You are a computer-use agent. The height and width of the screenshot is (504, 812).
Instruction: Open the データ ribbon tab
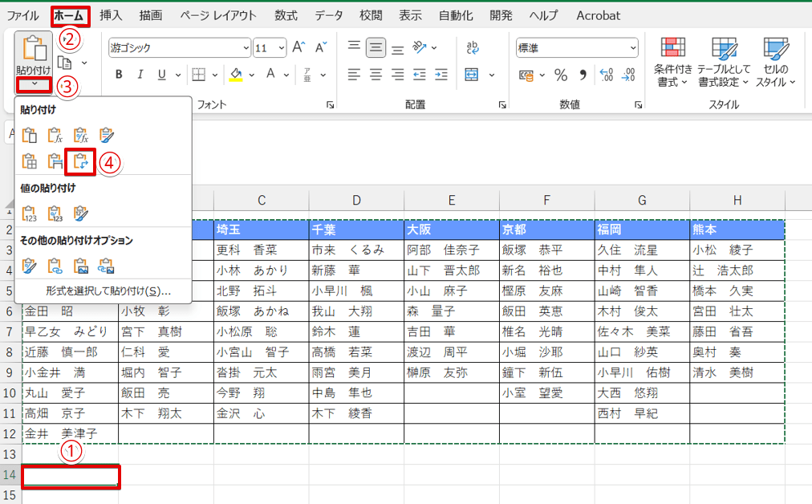[x=328, y=15]
